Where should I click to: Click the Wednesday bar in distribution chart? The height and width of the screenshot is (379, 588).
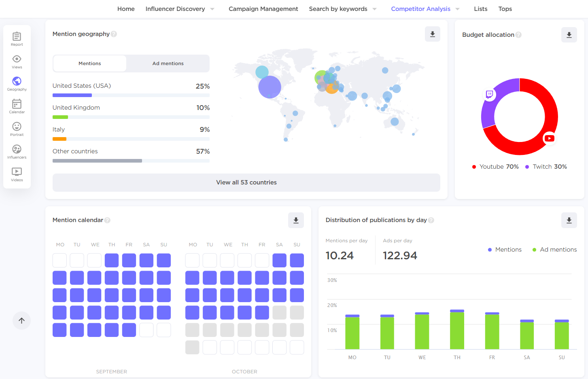tap(422, 331)
